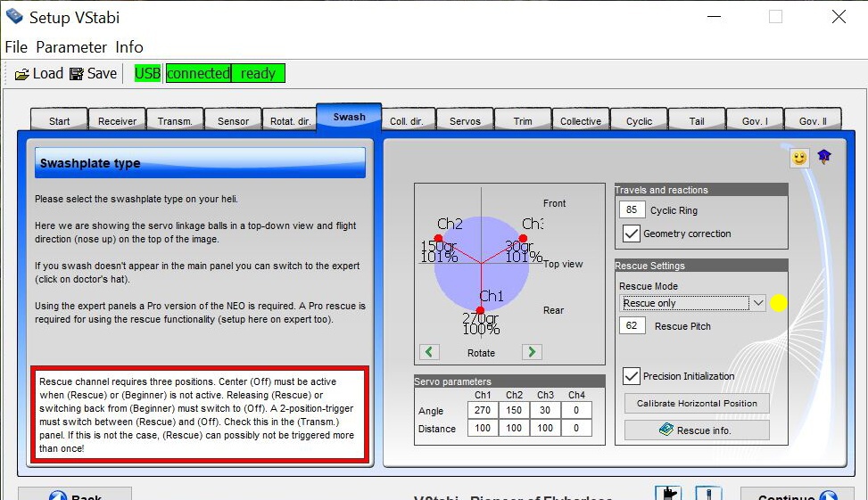
Task: Disable the Precision Initialization checkbox
Action: click(632, 376)
